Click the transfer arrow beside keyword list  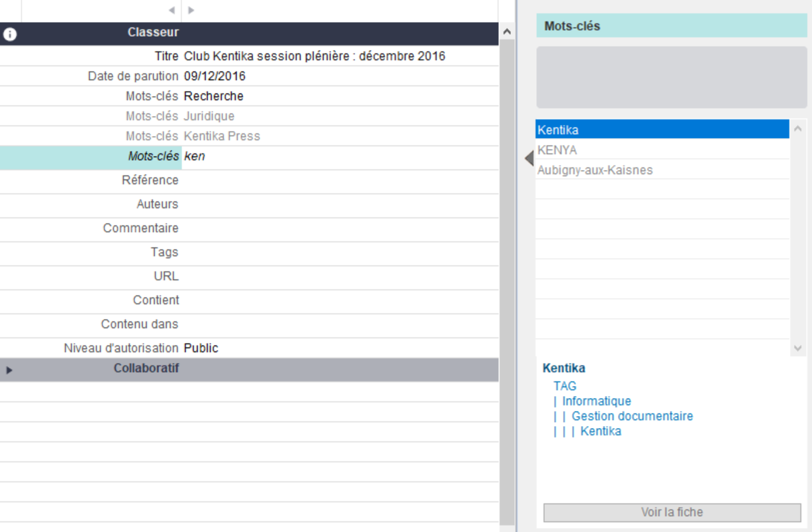[529, 159]
